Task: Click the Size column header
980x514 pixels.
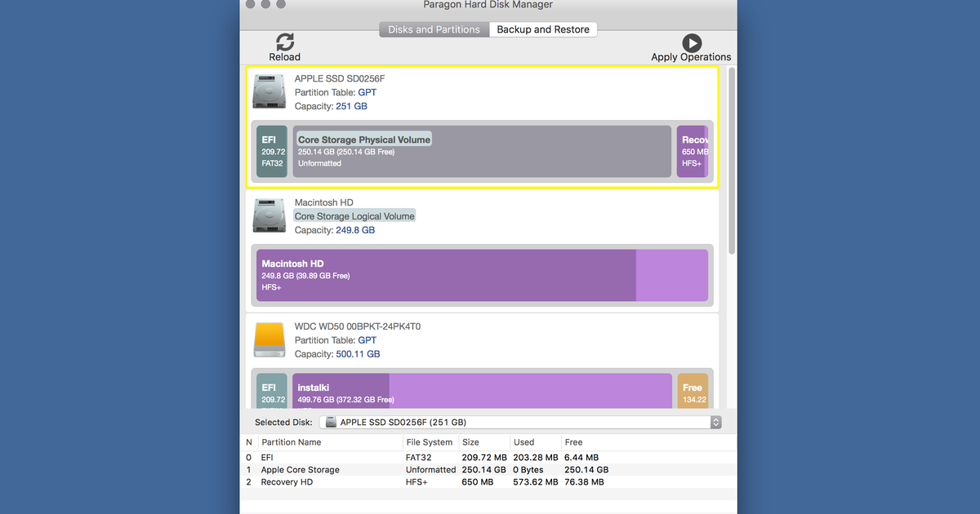Action: click(471, 442)
